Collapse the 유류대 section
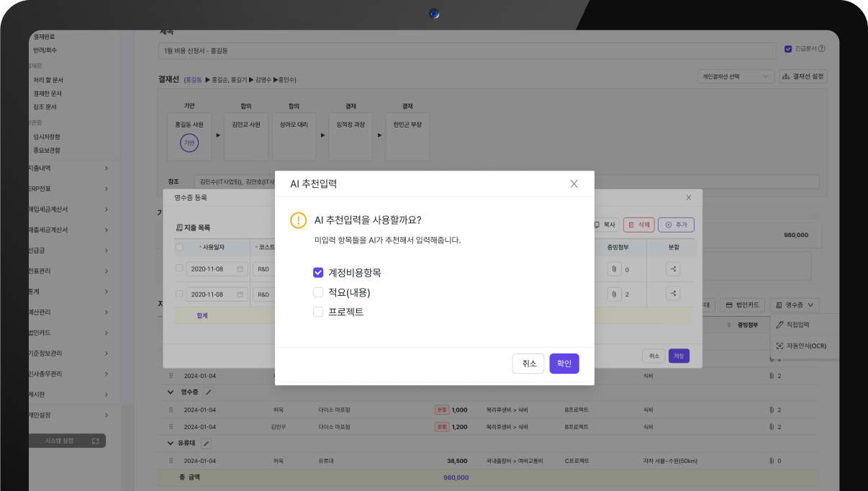868x491 pixels. [x=170, y=443]
